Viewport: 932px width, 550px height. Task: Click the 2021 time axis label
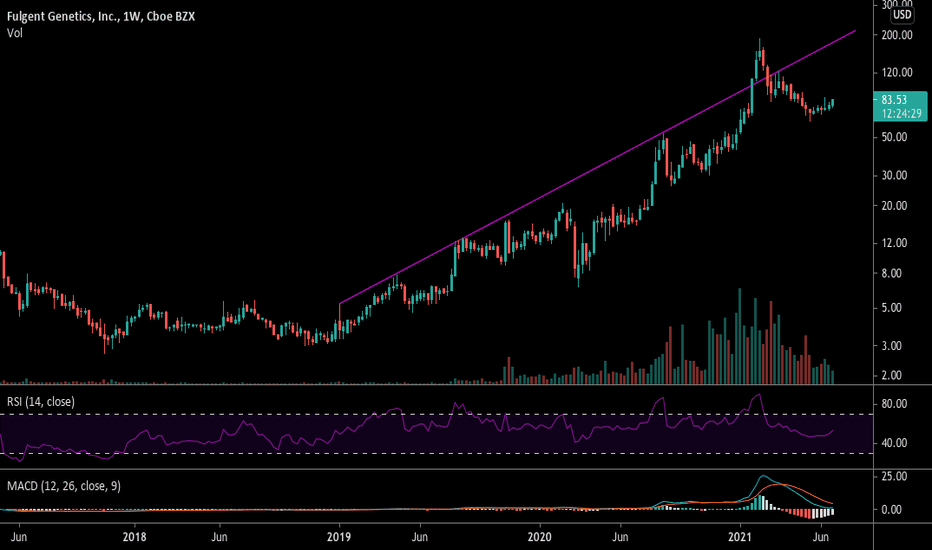[x=741, y=537]
